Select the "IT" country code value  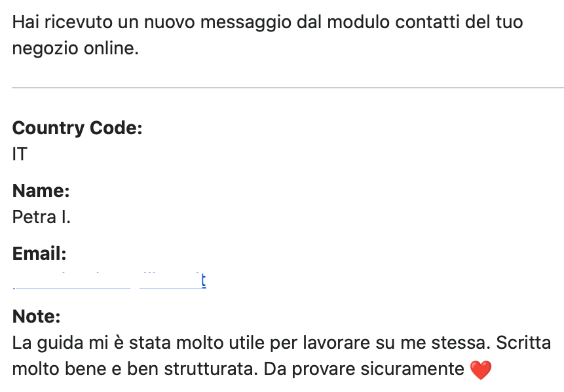tap(20, 154)
